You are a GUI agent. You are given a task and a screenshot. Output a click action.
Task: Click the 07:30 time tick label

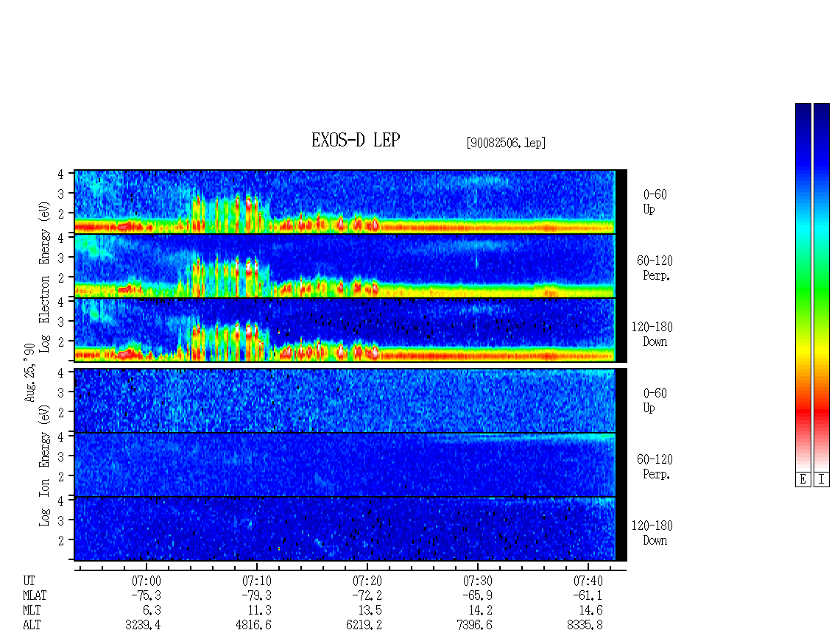coord(478,581)
